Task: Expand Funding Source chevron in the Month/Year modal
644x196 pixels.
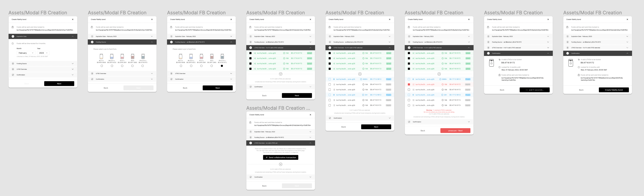Action: click(73, 64)
